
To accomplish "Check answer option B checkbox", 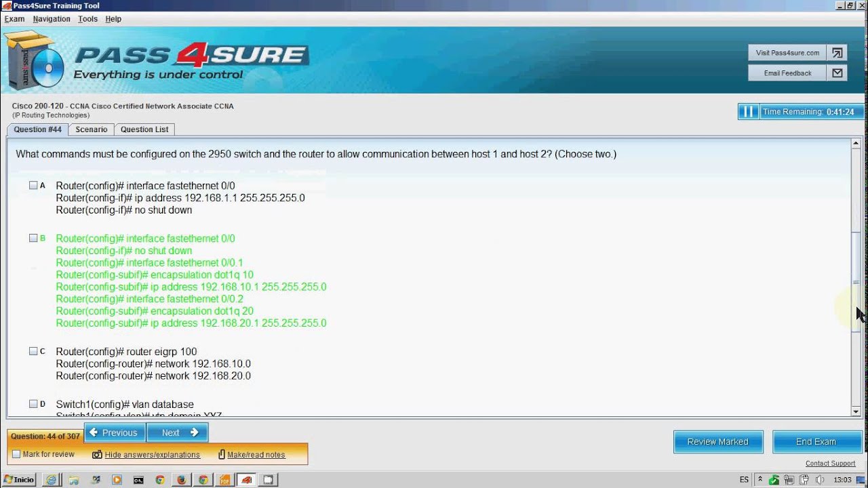I will [x=33, y=238].
